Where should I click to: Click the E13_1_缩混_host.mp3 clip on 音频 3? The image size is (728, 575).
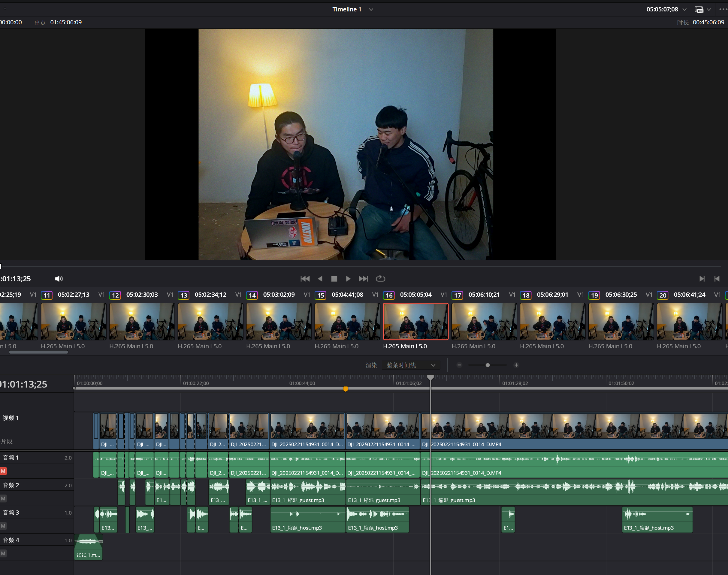coord(307,519)
